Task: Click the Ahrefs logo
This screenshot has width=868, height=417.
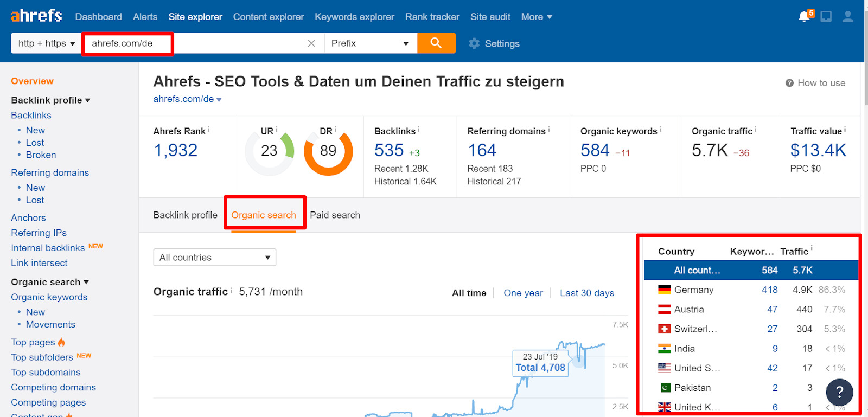Action: (x=36, y=16)
